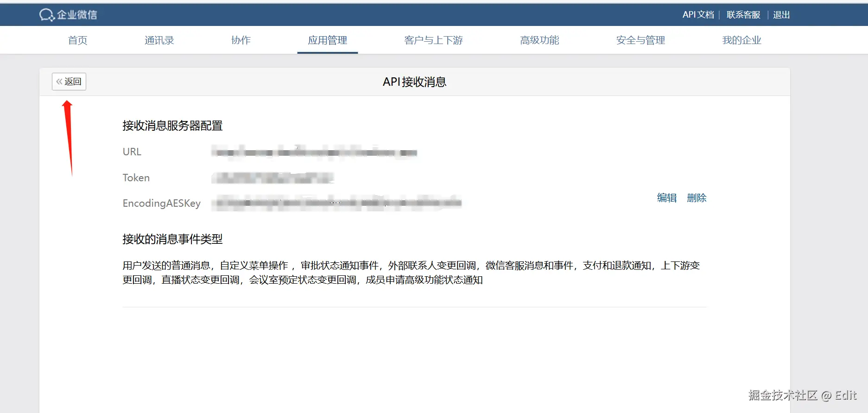Switch to 安全与管理 tab
Image resolution: width=868 pixels, height=413 pixels.
(x=640, y=40)
